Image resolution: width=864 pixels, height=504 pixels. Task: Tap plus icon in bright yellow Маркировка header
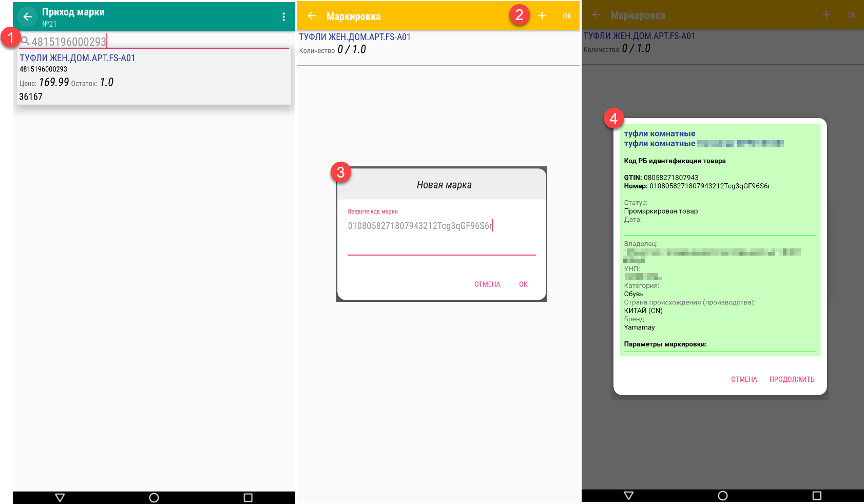point(542,16)
